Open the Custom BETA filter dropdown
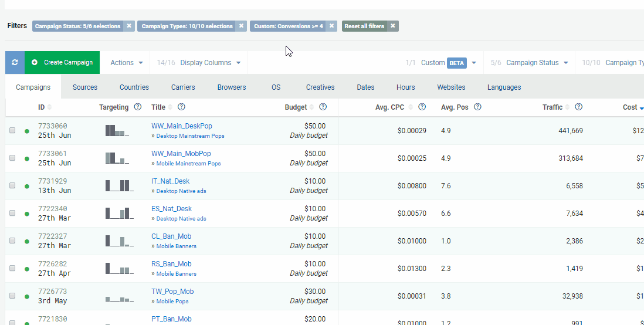The image size is (644, 325). pos(440,62)
